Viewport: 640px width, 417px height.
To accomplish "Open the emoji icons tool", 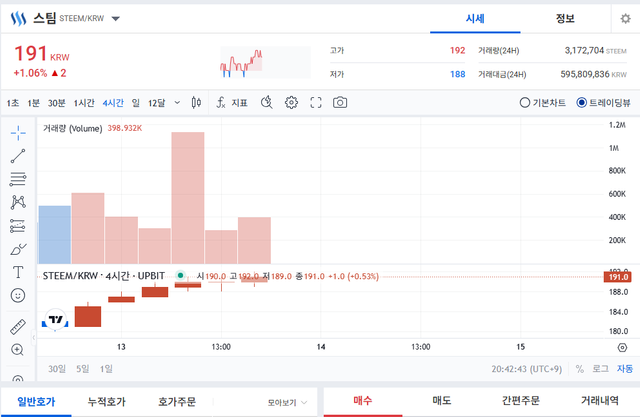I will click(18, 295).
